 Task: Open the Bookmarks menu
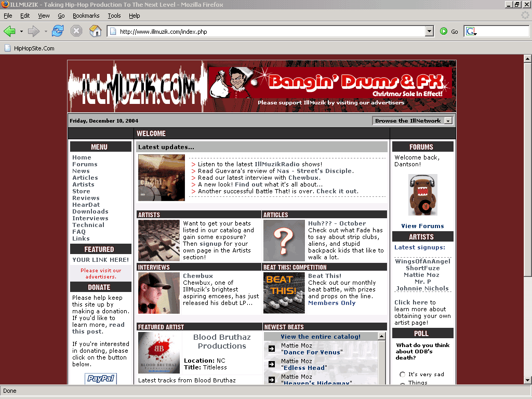pyautogui.click(x=86, y=16)
